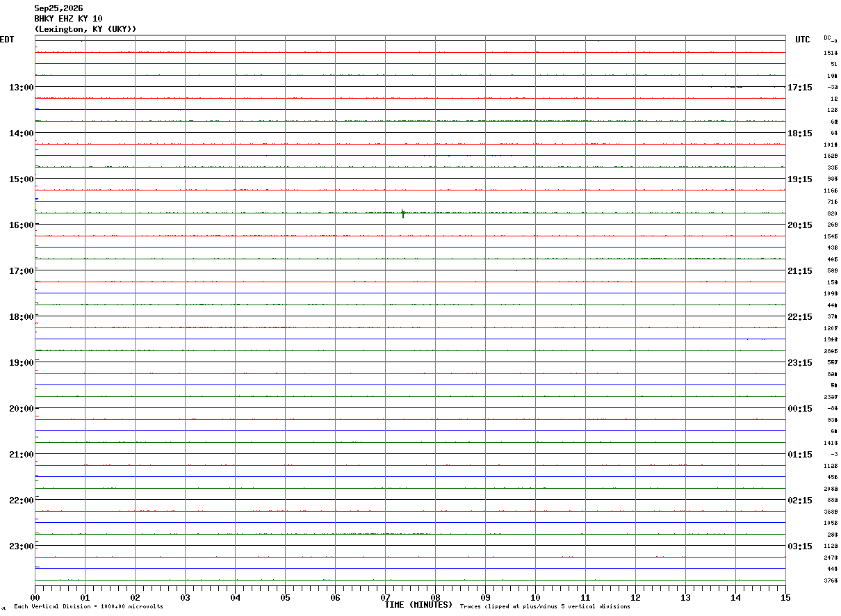Image resolution: width=841 pixels, height=616 pixels.
Task: Click the Sep25,2026 date header
Action: pos(58,8)
